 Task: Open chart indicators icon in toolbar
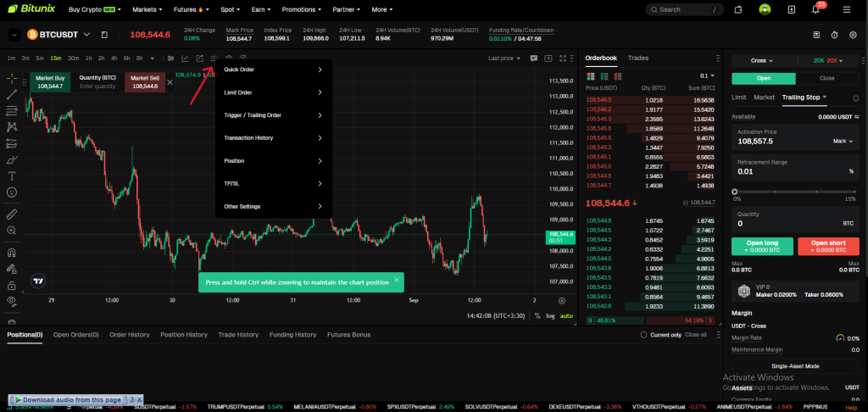(x=185, y=58)
